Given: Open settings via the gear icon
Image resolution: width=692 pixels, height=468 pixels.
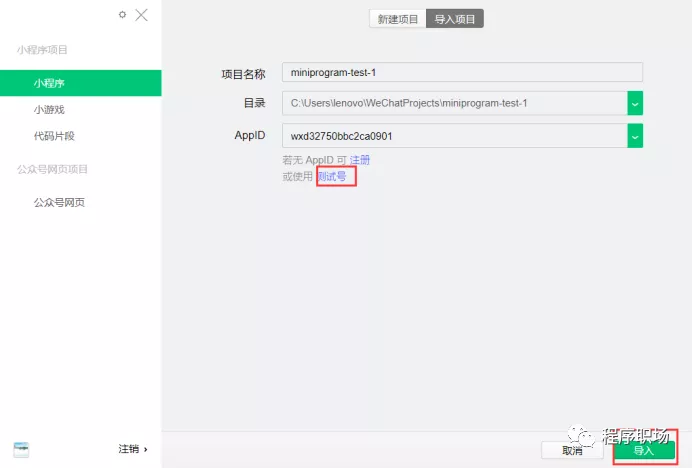Looking at the screenshot, I should coord(122,15).
